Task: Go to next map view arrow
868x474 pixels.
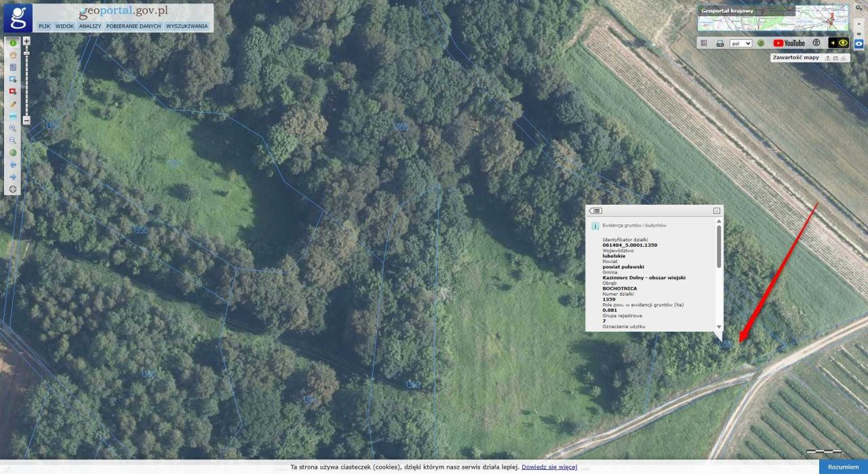Action: click(x=13, y=177)
